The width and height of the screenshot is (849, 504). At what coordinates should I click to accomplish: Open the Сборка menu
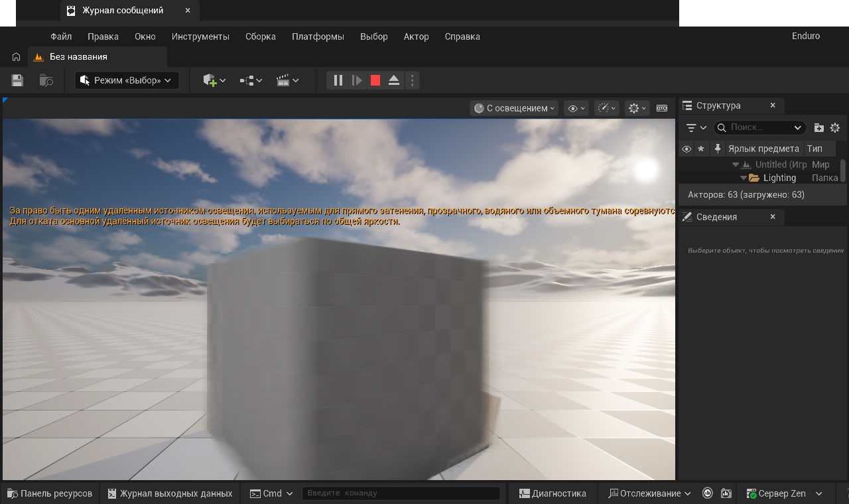coord(261,36)
